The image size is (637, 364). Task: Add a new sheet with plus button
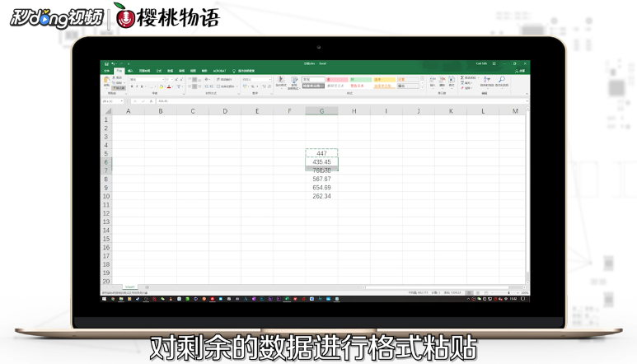click(x=147, y=287)
